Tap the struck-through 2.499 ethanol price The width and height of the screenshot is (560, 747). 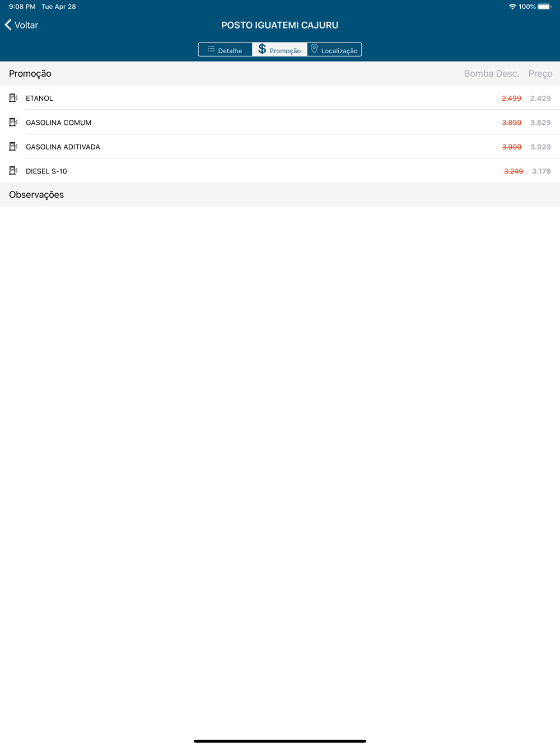click(511, 98)
